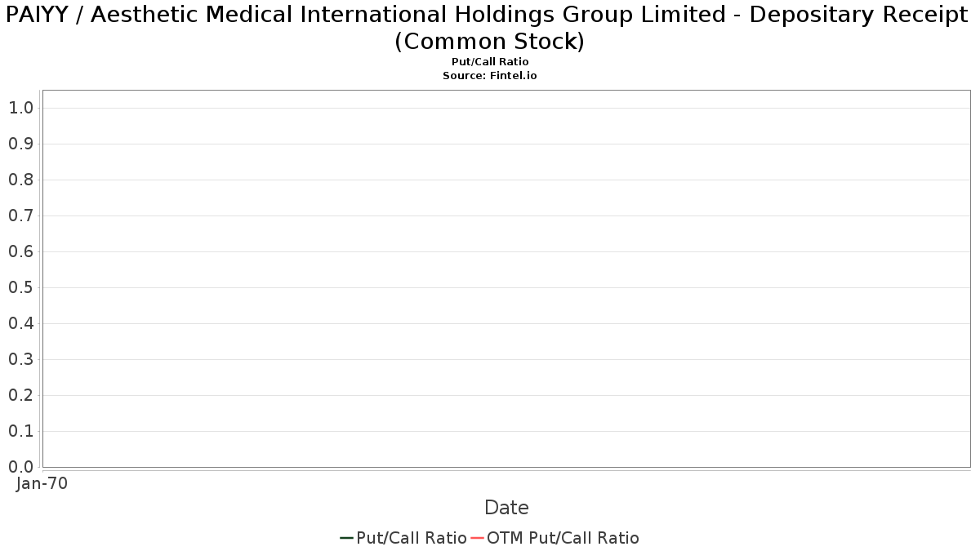Click the dark green Put/Call legend line swatch
Image resolution: width=980 pixels, height=551 pixels.
pyautogui.click(x=346, y=538)
